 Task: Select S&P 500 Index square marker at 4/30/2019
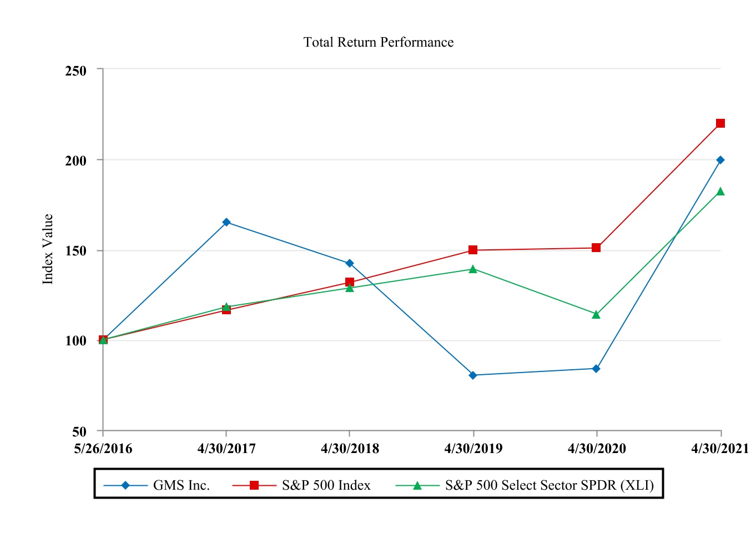pos(473,250)
